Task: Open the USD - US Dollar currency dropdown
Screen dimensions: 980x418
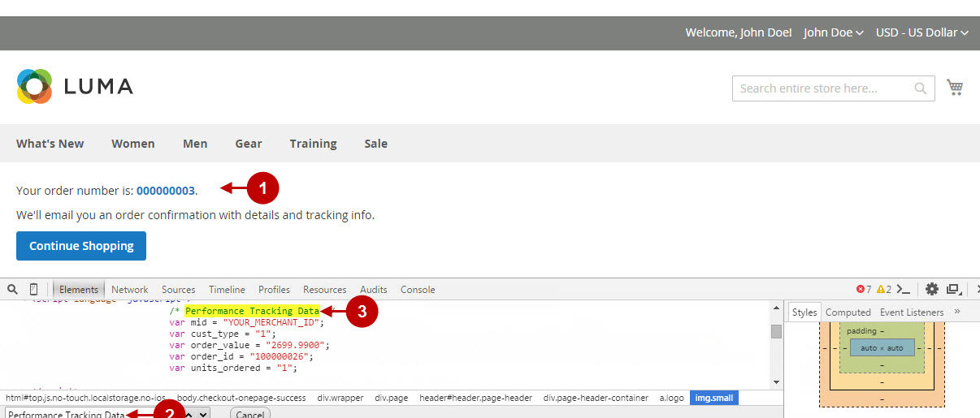Action: 922,32
